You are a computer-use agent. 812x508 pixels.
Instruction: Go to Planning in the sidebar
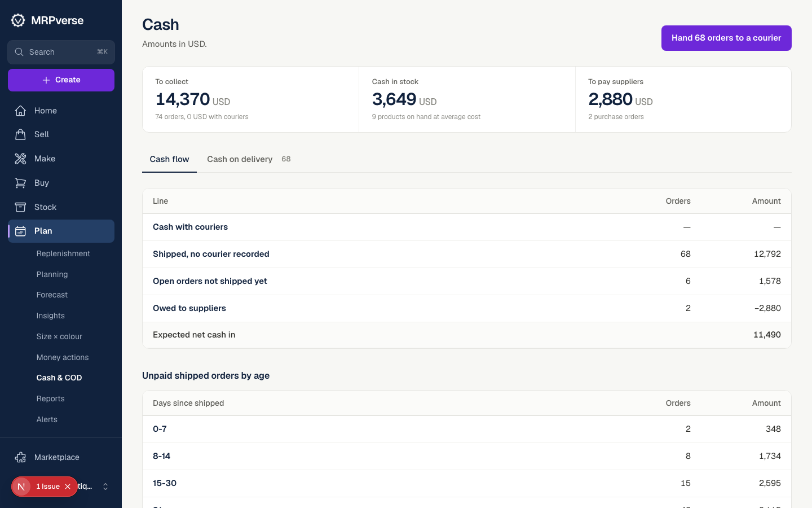pyautogui.click(x=52, y=274)
